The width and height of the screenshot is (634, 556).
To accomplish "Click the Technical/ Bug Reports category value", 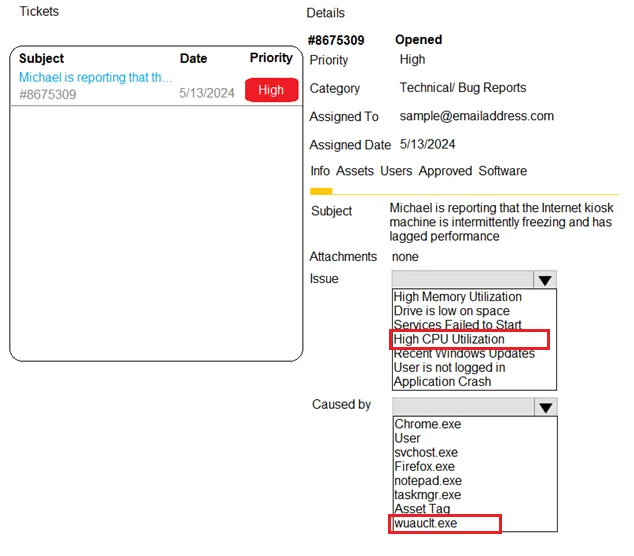I will click(x=463, y=87).
